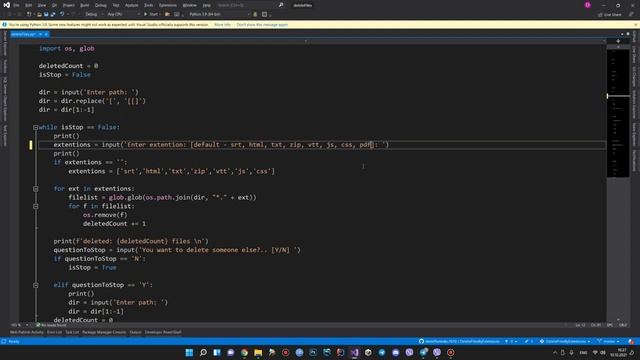
Task: Open the Developer PowerShell tab
Action: click(163, 332)
